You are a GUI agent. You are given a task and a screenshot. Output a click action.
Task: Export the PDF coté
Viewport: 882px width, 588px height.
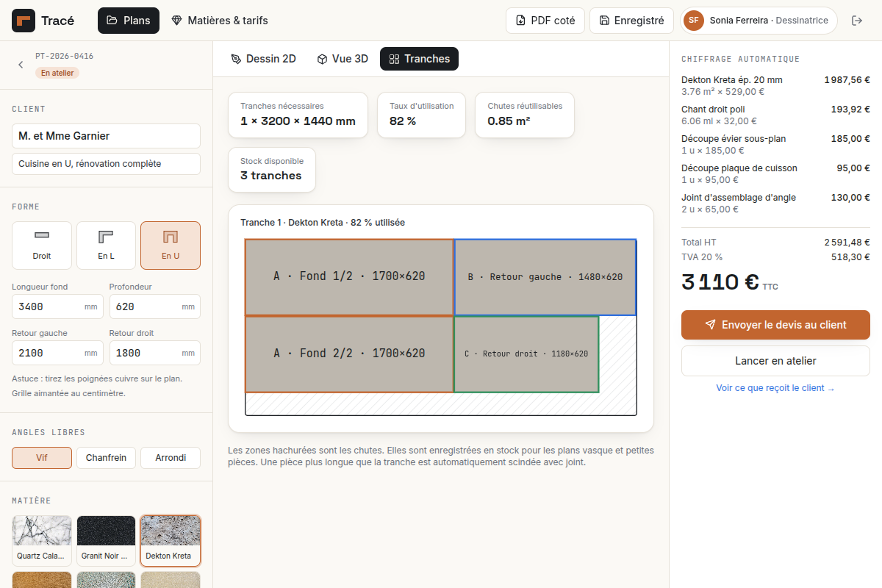click(545, 21)
